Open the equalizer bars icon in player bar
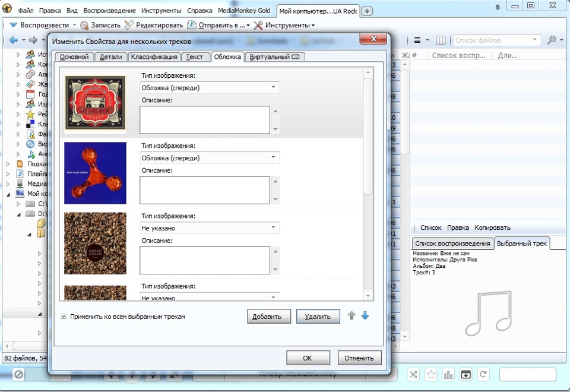The height and width of the screenshot is (392, 570). [x=448, y=375]
